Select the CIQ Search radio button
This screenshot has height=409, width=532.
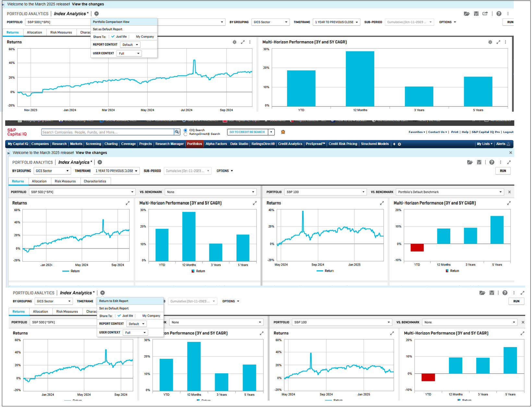point(186,130)
